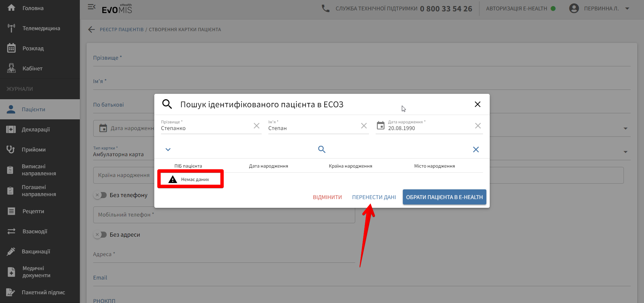This screenshot has height=303, width=644.
Task: Enable the Без адреси toggle
Action: (x=100, y=235)
